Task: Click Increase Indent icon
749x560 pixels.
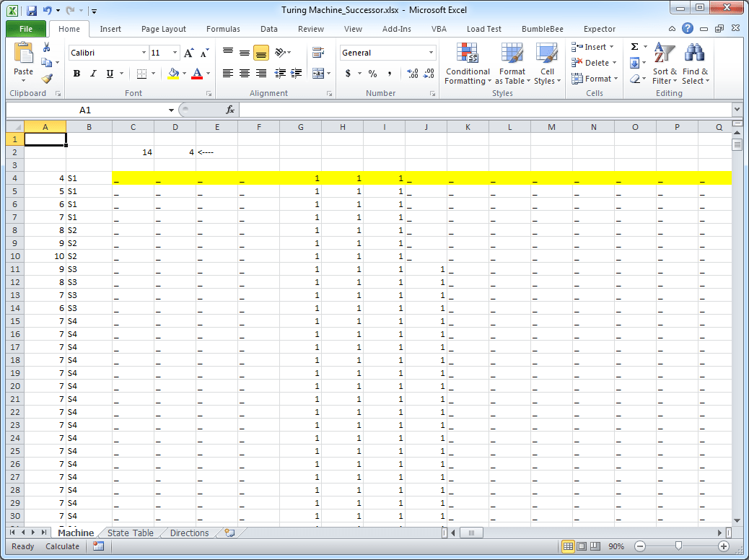Action: pyautogui.click(x=296, y=73)
